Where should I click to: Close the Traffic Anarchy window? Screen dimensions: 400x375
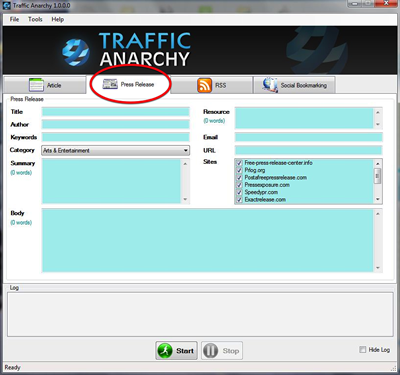click(x=386, y=3)
